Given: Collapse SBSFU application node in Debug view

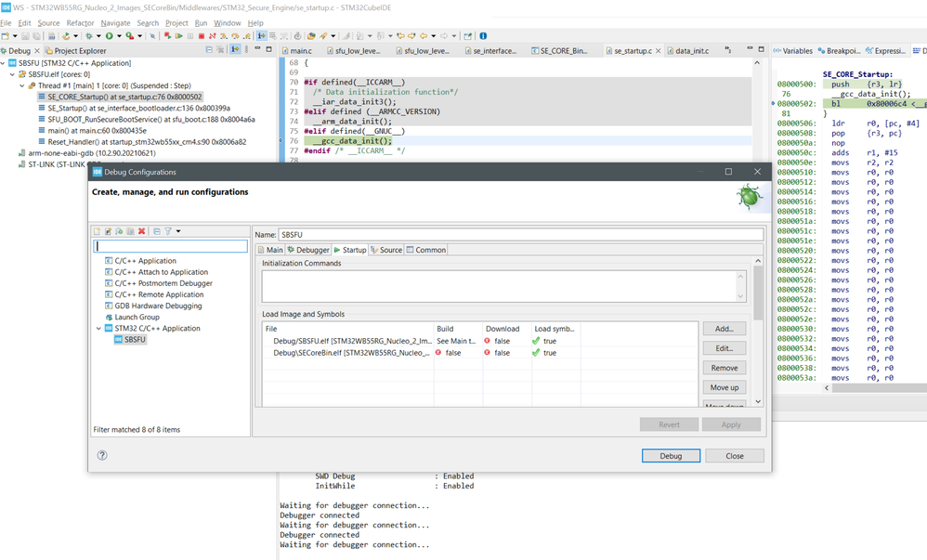Looking at the screenshot, I should click(3, 63).
